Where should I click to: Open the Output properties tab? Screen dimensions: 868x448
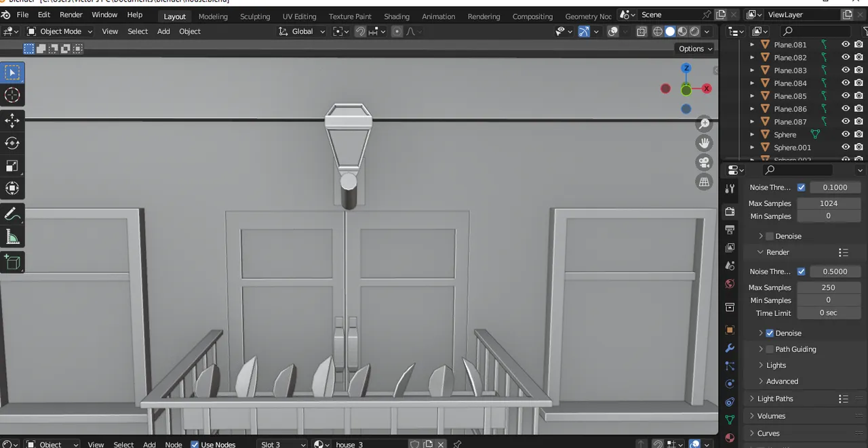[730, 230]
